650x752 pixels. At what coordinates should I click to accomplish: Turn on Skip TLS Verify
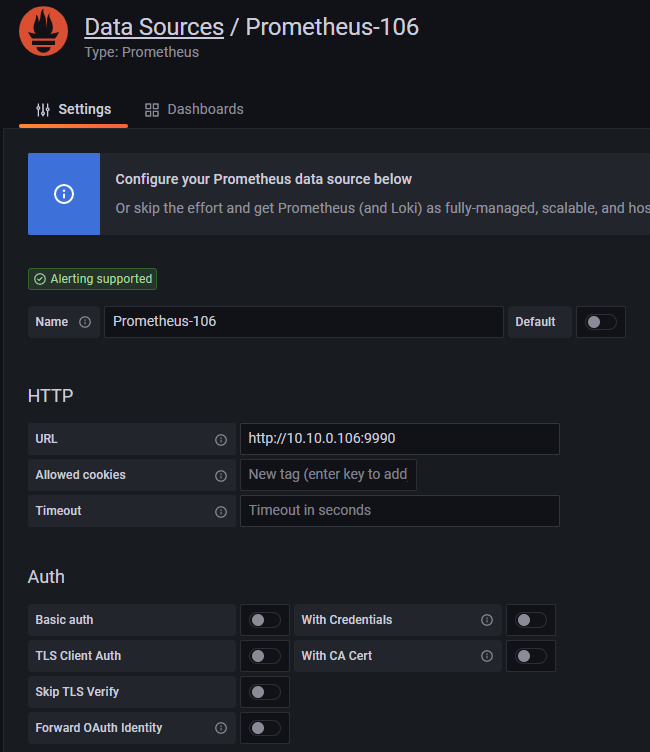(265, 692)
